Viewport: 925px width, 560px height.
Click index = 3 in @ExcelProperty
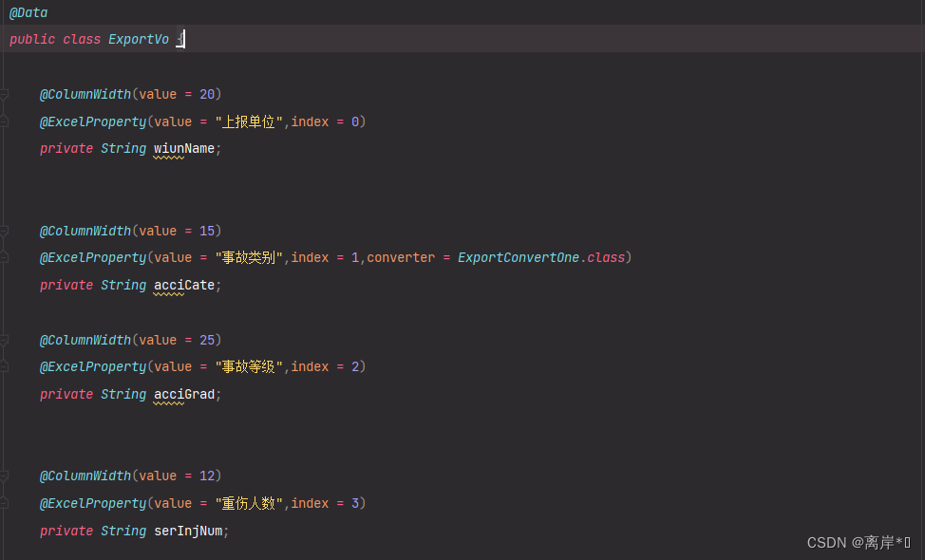coord(328,503)
